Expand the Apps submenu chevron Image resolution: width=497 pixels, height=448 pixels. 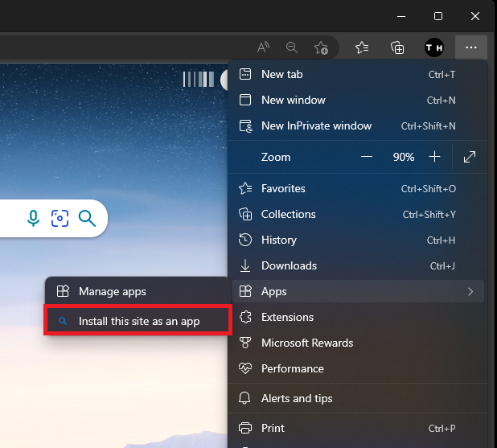(x=470, y=291)
